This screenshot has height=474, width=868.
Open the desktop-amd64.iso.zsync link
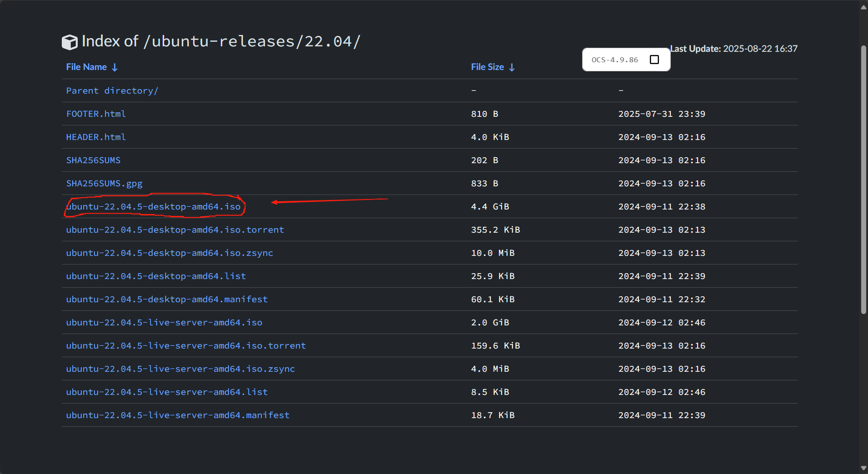tap(170, 253)
